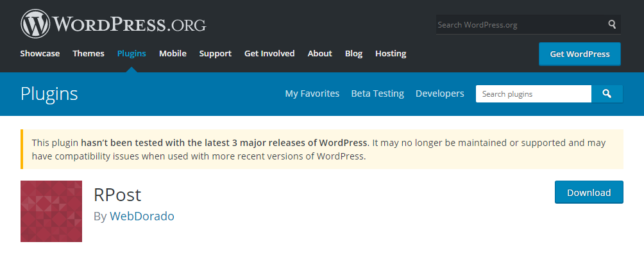Image resolution: width=644 pixels, height=260 pixels.
Task: Open the Support menu item
Action: (x=216, y=54)
